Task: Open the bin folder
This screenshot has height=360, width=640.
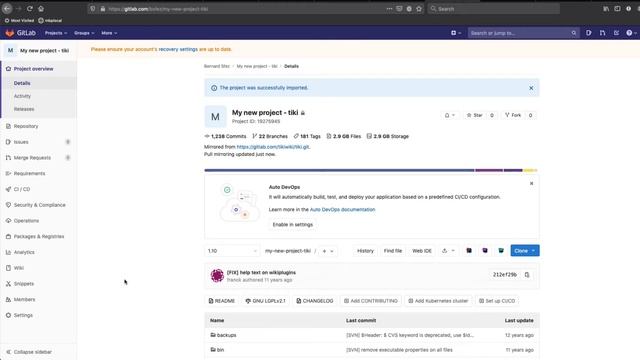Action: click(220, 350)
